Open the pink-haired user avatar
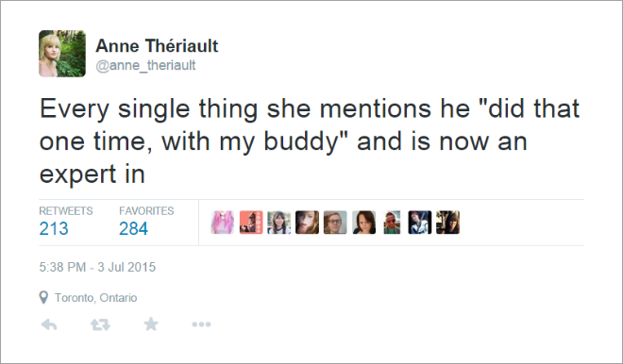This screenshot has width=623, height=364. [223, 223]
